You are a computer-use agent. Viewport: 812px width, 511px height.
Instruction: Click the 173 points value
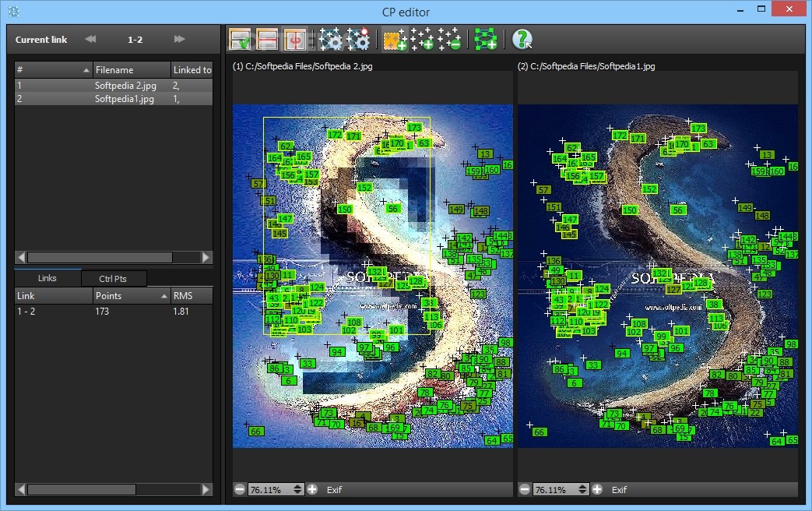(x=102, y=311)
